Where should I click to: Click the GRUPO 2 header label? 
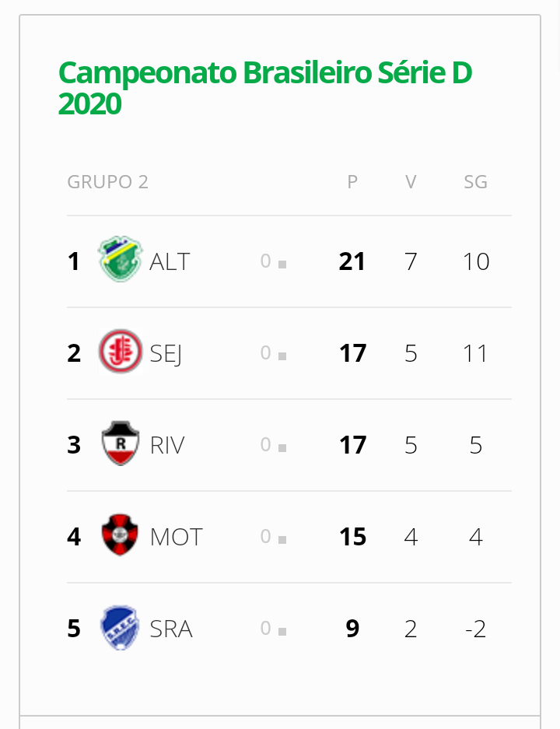click(107, 182)
